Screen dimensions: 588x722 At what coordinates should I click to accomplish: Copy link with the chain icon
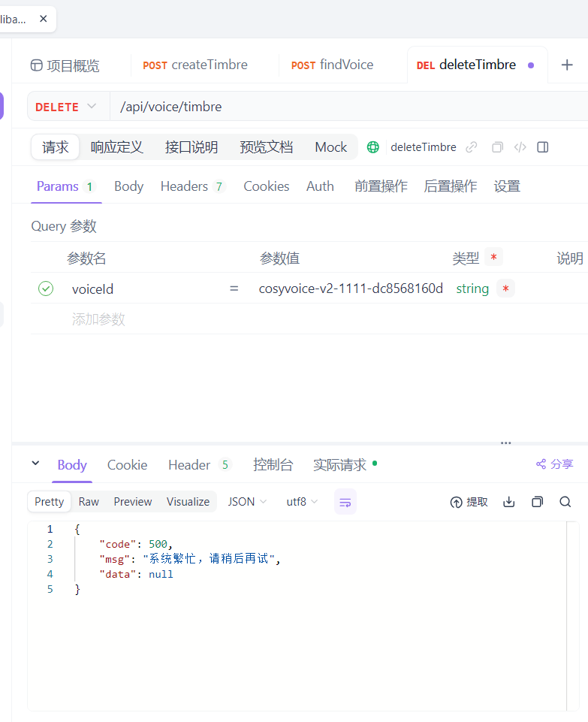(x=471, y=147)
